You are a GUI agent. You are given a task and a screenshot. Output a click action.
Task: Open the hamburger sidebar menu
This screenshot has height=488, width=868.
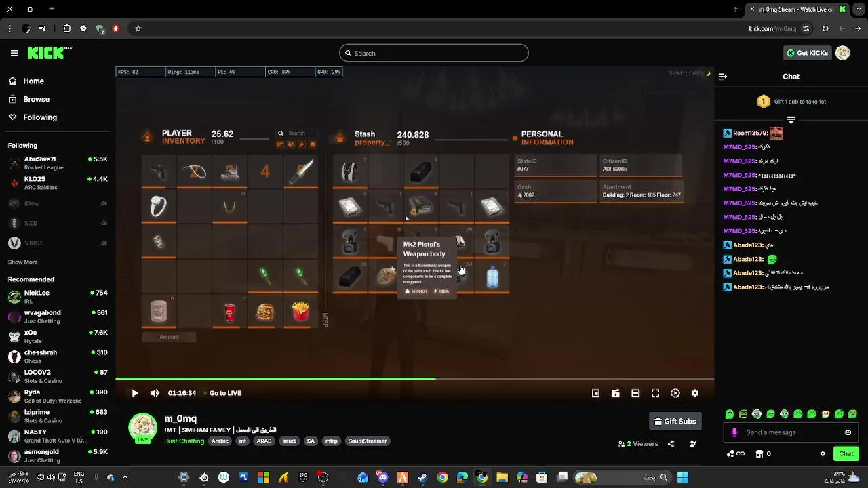(x=14, y=53)
